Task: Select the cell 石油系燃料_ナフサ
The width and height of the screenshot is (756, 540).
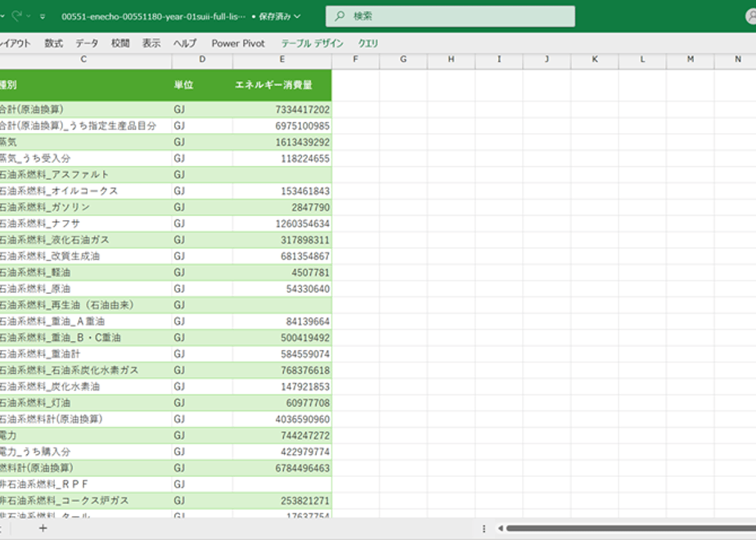Action: tap(85, 223)
